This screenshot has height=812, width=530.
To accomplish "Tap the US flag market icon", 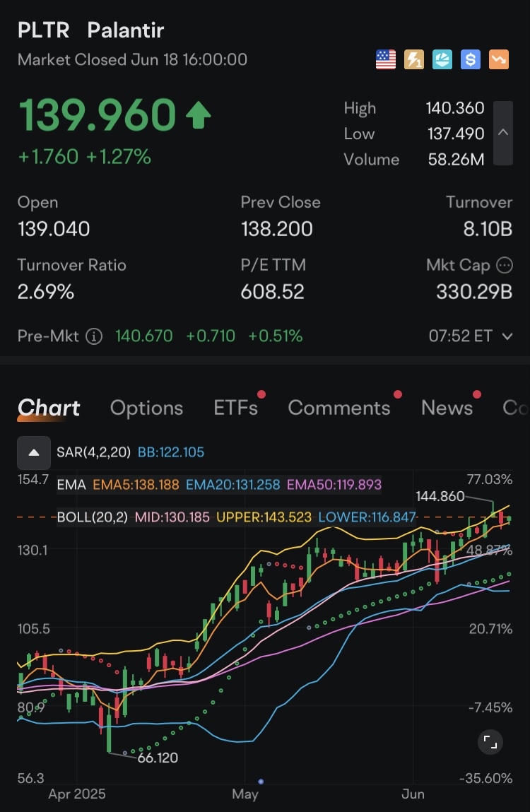I will (385, 59).
